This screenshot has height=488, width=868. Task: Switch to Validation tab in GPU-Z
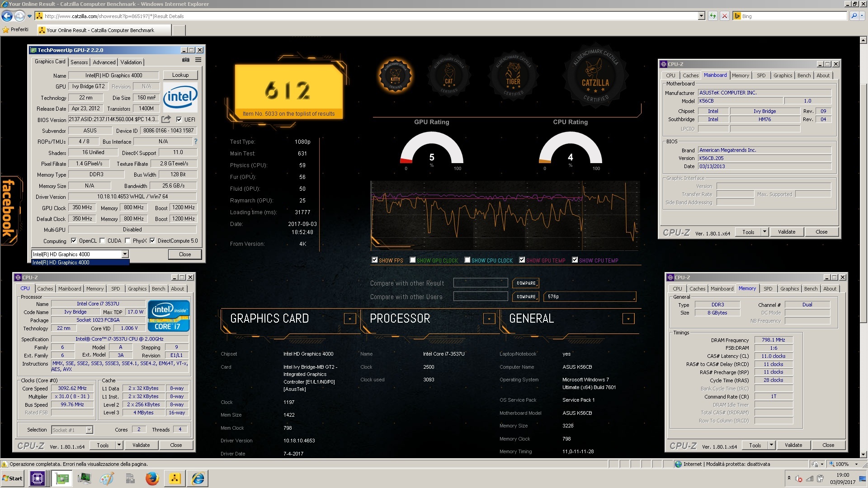[131, 62]
